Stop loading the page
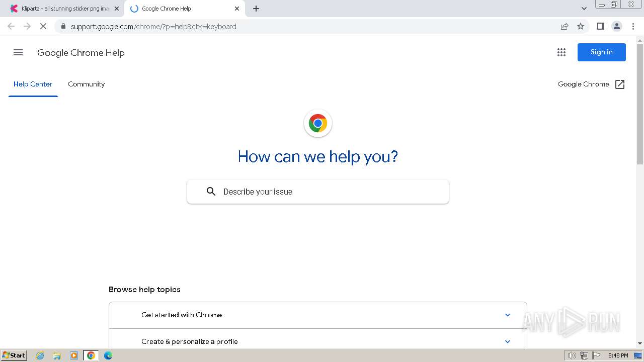644x362 pixels. [43, 27]
